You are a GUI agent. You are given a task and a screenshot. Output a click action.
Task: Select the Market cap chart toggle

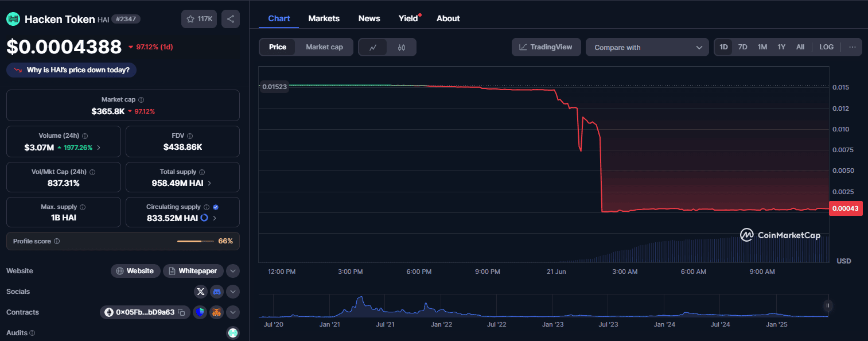tap(325, 47)
